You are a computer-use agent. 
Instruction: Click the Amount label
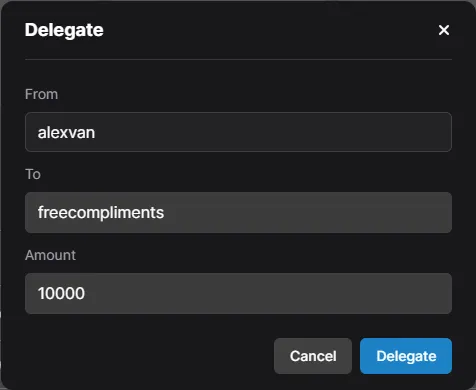pos(50,255)
